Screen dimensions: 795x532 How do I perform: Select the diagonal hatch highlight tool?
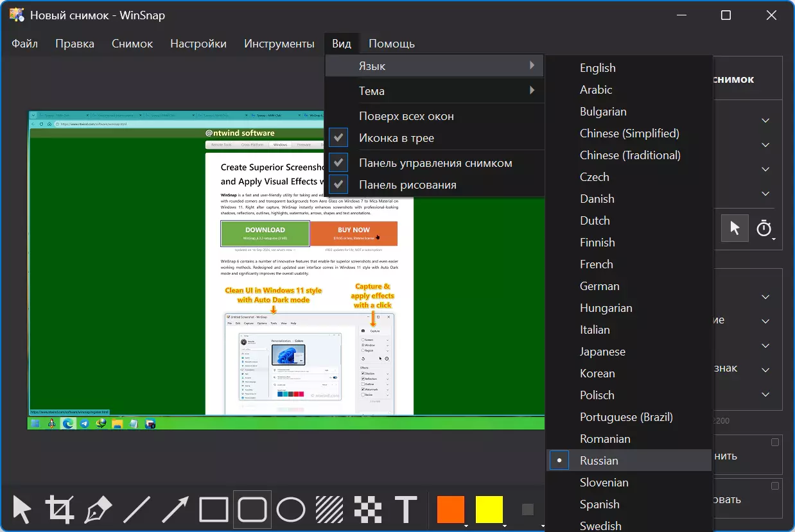tap(329, 510)
